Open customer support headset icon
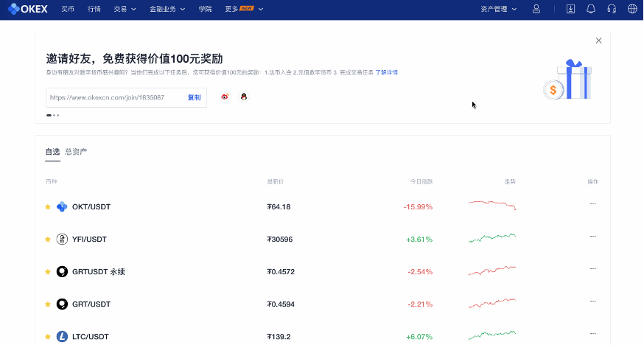This screenshot has height=345, width=644. pyautogui.click(x=612, y=9)
